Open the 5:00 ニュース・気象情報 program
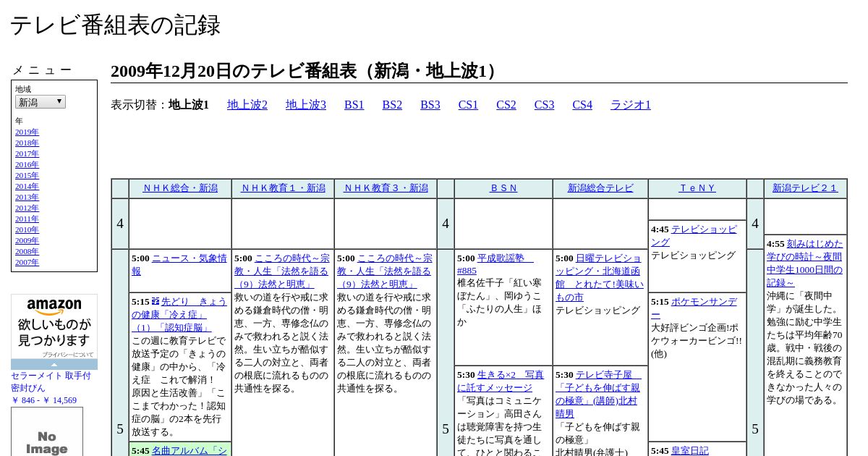Viewport: 868px width, 456px height. (x=179, y=265)
